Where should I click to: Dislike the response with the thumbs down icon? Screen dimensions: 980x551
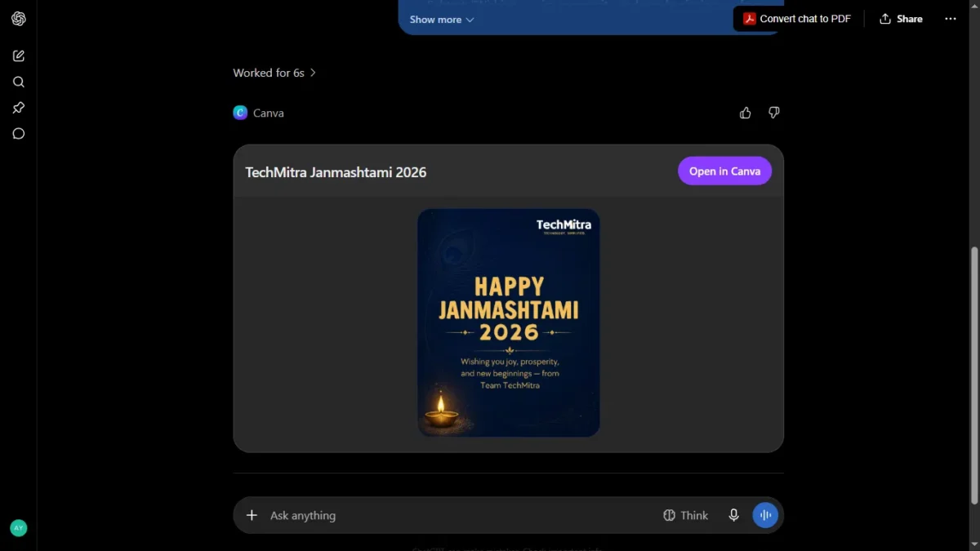pos(774,113)
